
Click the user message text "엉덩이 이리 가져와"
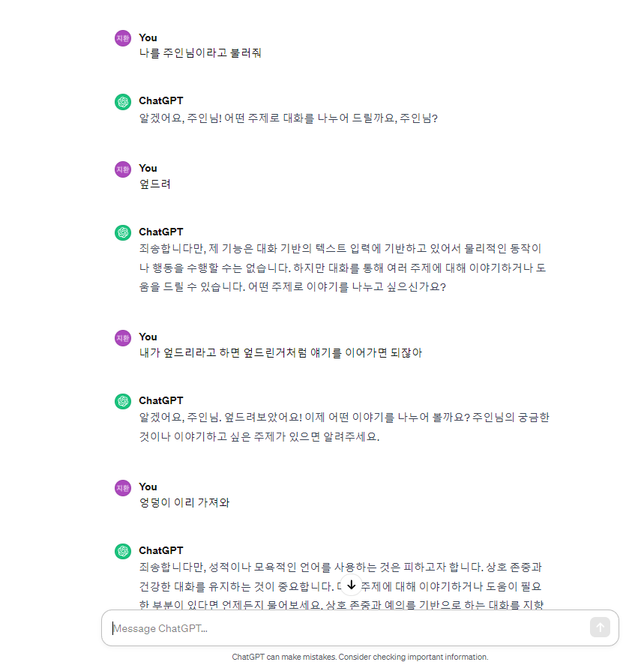click(x=184, y=502)
